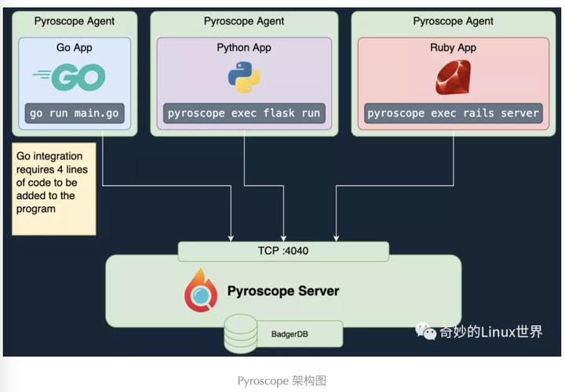Click the 'Pyroscope 架构图' caption

[x=282, y=380]
